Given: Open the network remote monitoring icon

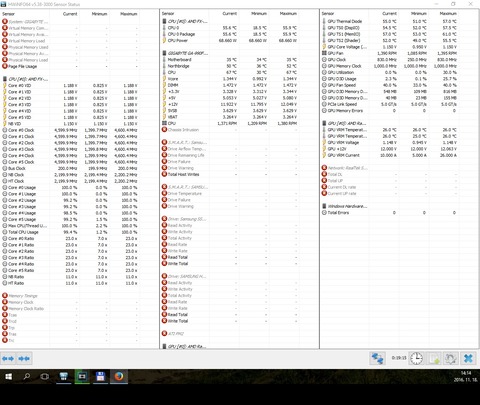Looking at the screenshot, I should [378, 359].
